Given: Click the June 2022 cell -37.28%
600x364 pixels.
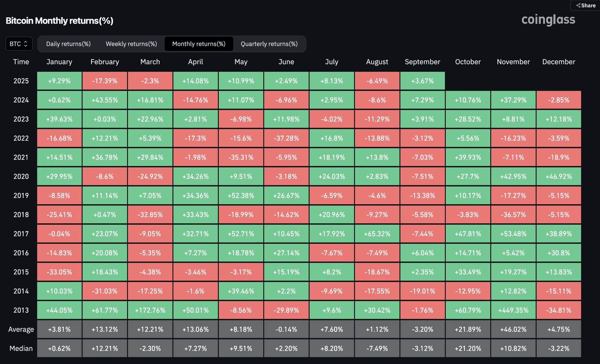Looking at the screenshot, I should pos(286,138).
